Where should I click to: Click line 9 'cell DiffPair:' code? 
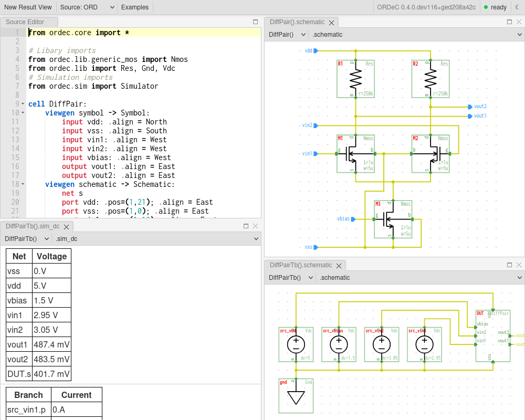[x=57, y=104]
